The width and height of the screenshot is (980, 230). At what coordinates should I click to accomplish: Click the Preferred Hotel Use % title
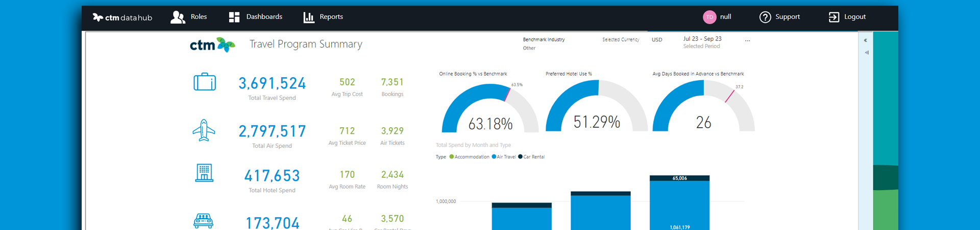[569, 74]
